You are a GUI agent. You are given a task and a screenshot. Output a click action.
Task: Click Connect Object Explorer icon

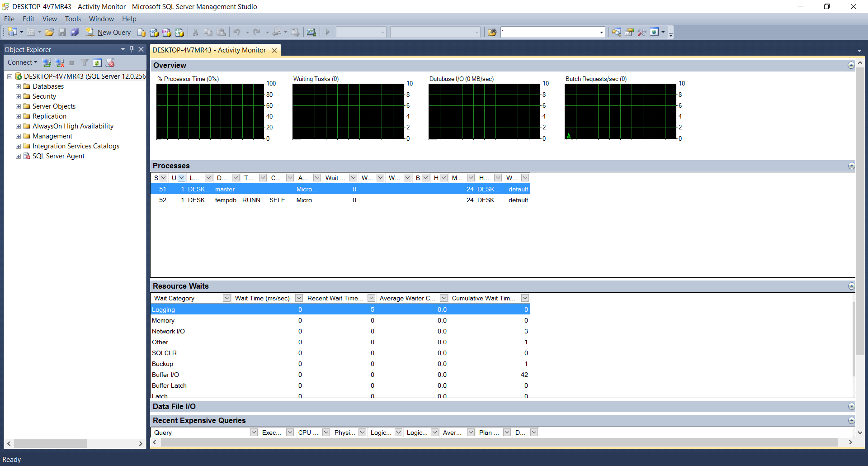pos(47,62)
